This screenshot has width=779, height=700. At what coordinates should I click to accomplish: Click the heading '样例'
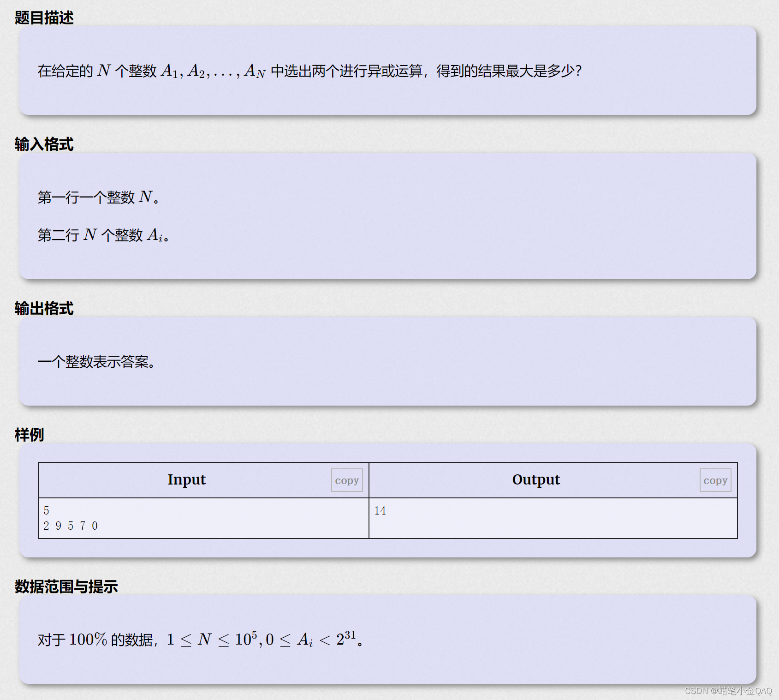(x=29, y=435)
